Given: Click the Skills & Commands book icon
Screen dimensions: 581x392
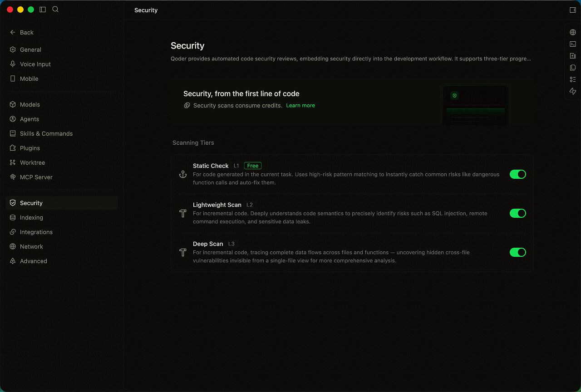Looking at the screenshot, I should pyautogui.click(x=13, y=133).
